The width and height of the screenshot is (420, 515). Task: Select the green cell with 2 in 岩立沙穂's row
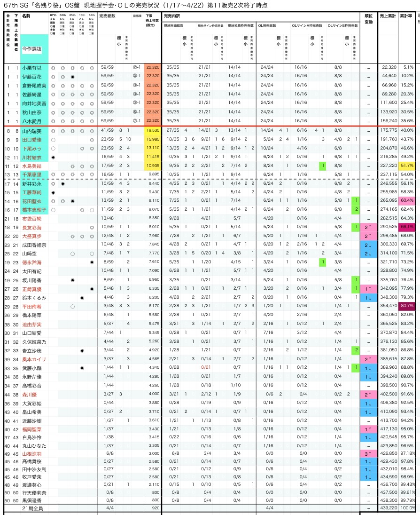click(x=357, y=350)
